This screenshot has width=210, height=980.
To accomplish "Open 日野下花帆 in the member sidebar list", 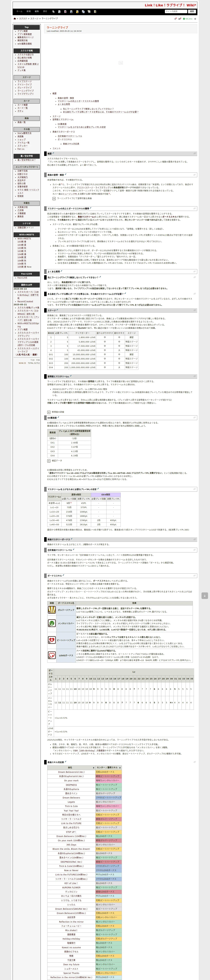I will (x=22, y=171).
